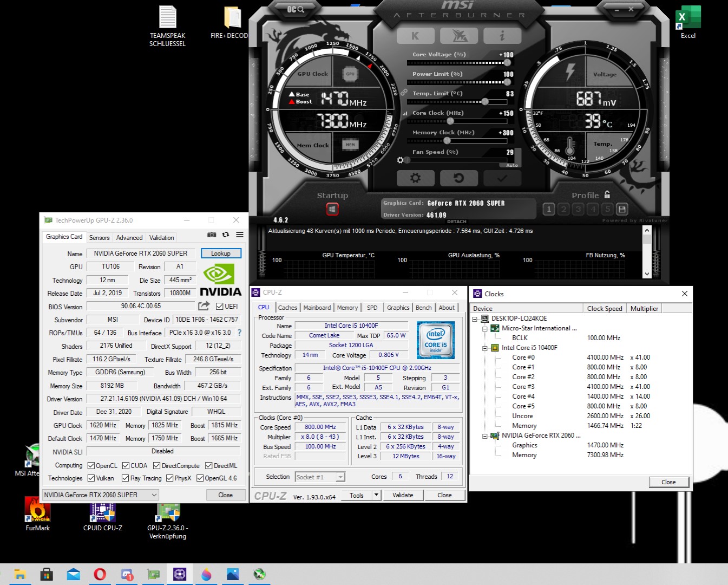Screen dimensions: 728x585
Task: Open the info 'i' button in Afterburner
Action: 502,36
